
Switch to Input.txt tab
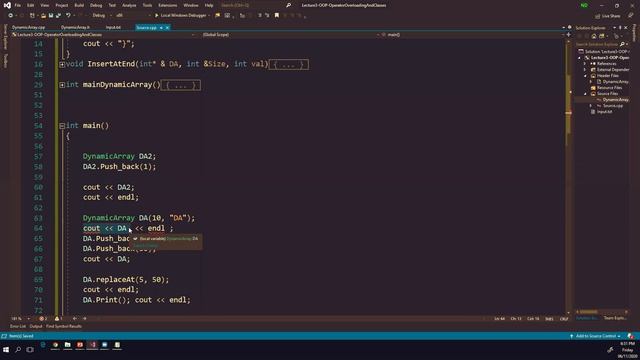click(x=113, y=27)
